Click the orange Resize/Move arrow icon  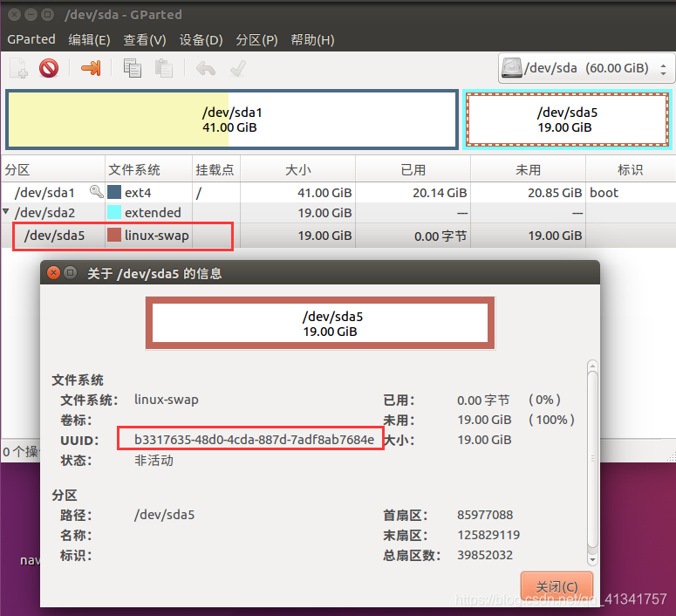pyautogui.click(x=91, y=68)
